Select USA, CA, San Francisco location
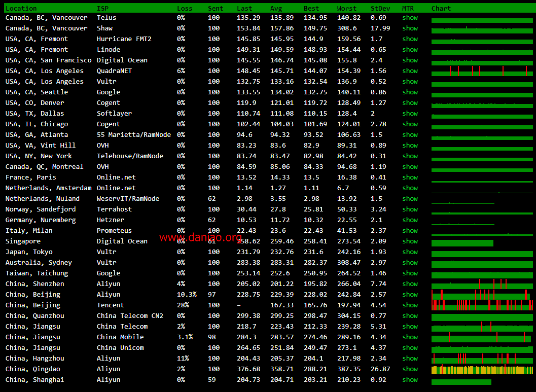 tap(49, 60)
